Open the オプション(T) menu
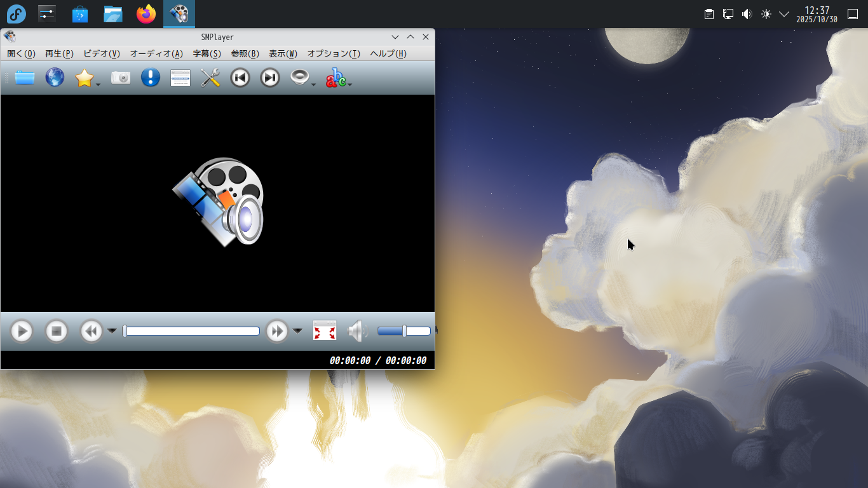This screenshot has width=868, height=488. (334, 54)
